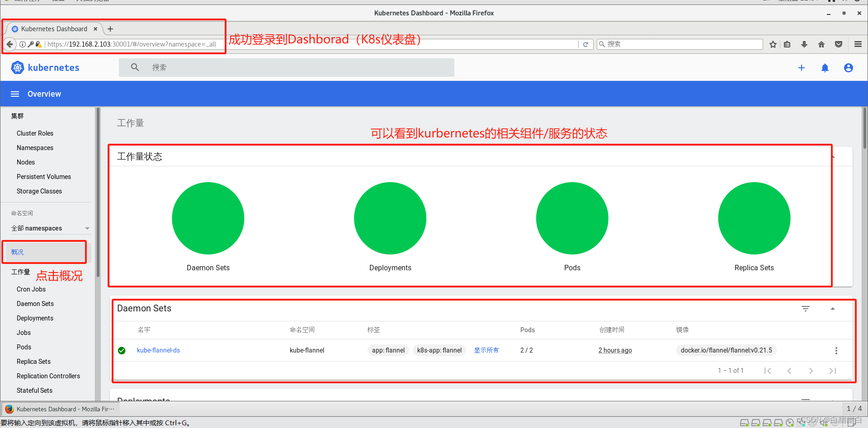Image resolution: width=868 pixels, height=428 pixels.
Task: Reload the page with refresh icon
Action: 585,44
